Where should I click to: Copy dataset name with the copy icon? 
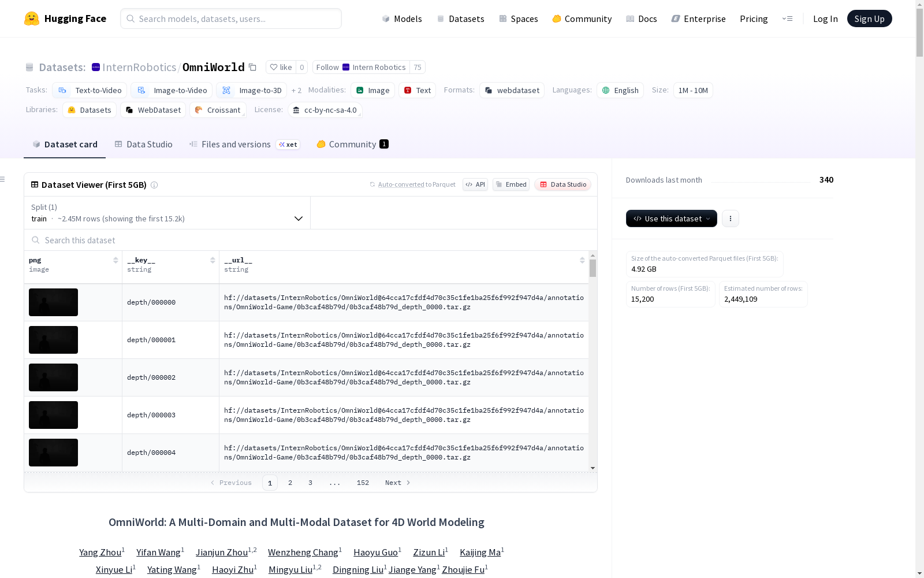tap(252, 67)
